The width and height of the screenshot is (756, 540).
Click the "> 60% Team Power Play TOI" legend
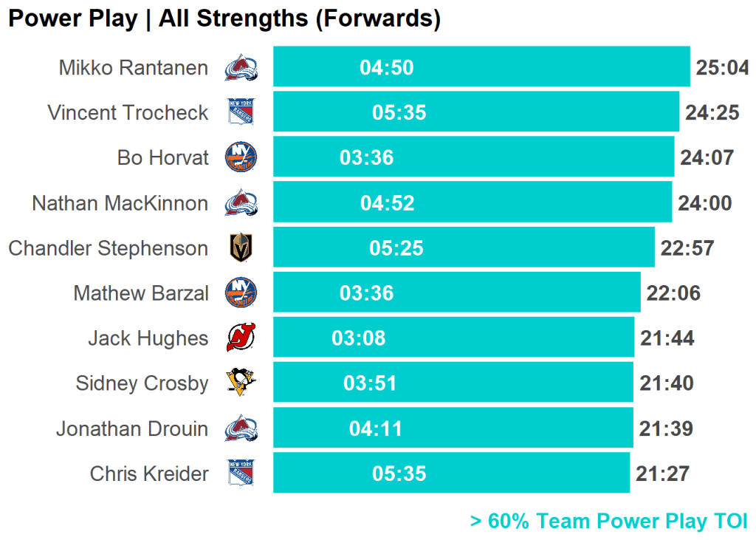[608, 522]
